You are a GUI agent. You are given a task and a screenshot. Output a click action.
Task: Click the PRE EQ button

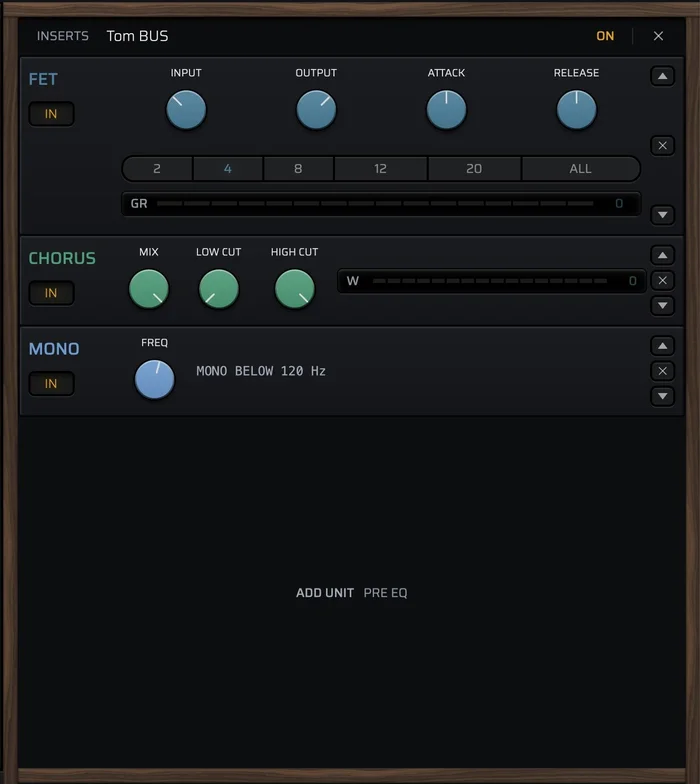point(386,593)
